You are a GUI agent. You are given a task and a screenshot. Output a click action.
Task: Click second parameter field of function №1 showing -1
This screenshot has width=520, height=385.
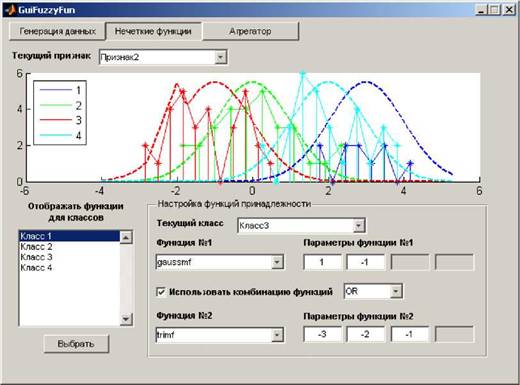click(366, 262)
